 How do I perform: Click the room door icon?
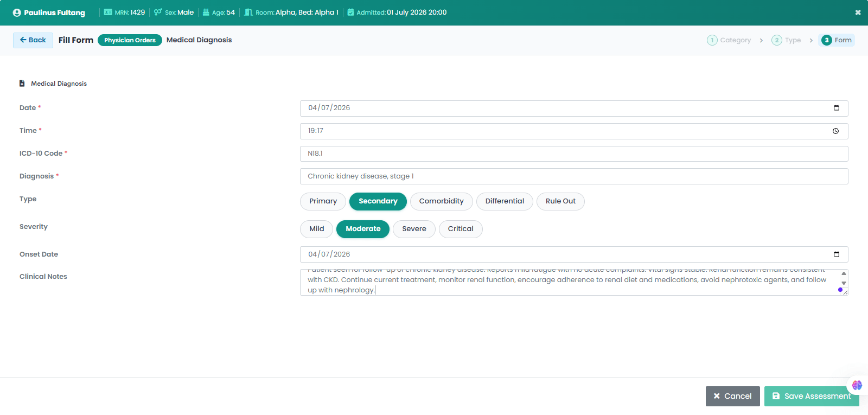coord(248,12)
